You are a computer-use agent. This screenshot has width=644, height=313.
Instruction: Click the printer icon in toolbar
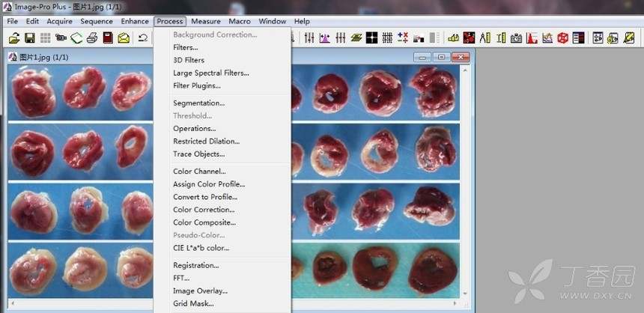(92, 37)
